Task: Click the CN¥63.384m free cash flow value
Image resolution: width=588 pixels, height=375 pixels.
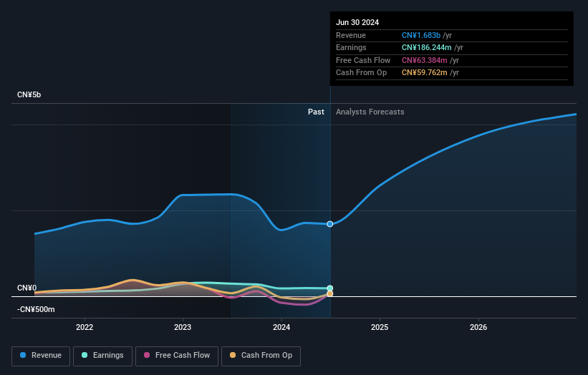Action: click(x=425, y=60)
